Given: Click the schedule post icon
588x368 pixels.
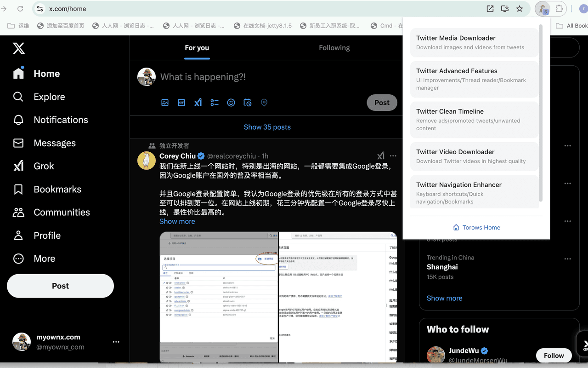Looking at the screenshot, I should [248, 103].
